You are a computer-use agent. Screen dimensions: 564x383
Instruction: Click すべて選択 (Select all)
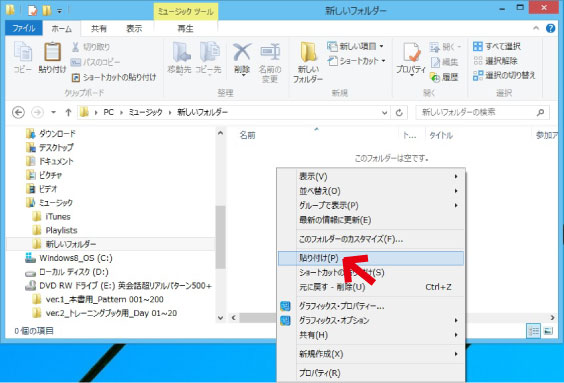point(497,46)
